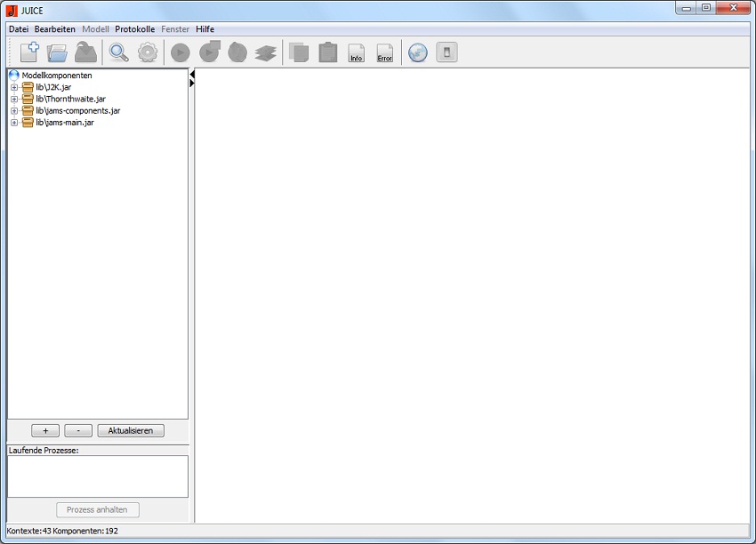Viewport: 756px width, 544px height.
Task: Expand the lib\jams-main.jar node
Action: pyautogui.click(x=14, y=123)
